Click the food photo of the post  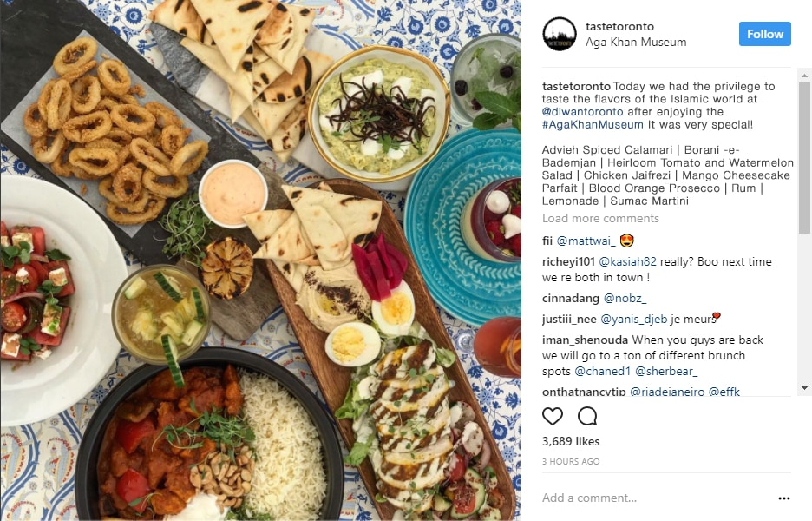click(x=260, y=260)
